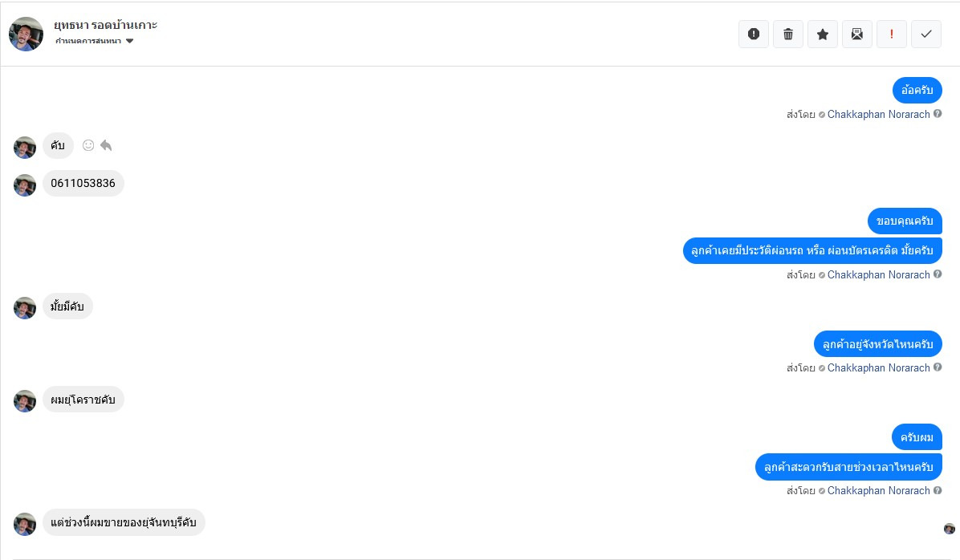
Task: Click avatar beside 'มั้ยมีคับ' message
Action: pos(25,308)
